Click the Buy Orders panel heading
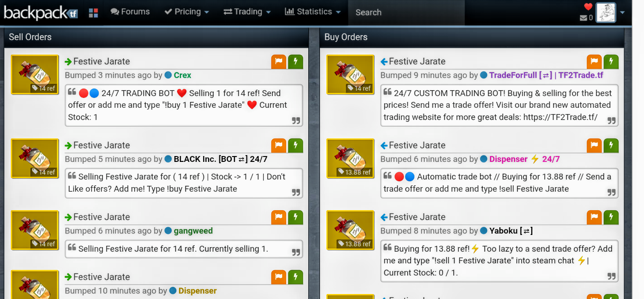The width and height of the screenshot is (644, 299). tap(346, 37)
